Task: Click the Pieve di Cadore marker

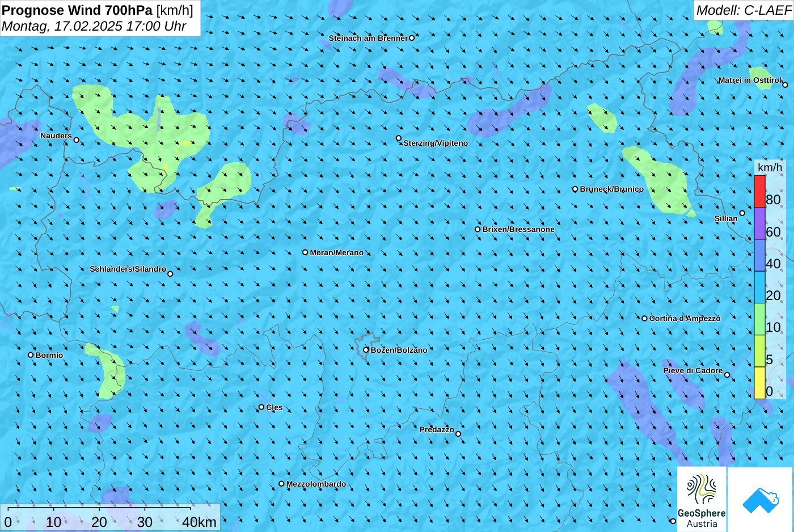Action: tap(727, 375)
